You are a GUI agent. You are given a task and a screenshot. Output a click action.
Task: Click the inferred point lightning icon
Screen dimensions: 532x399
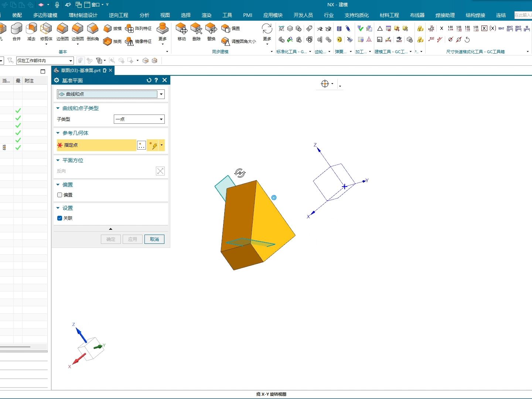tap(153, 145)
